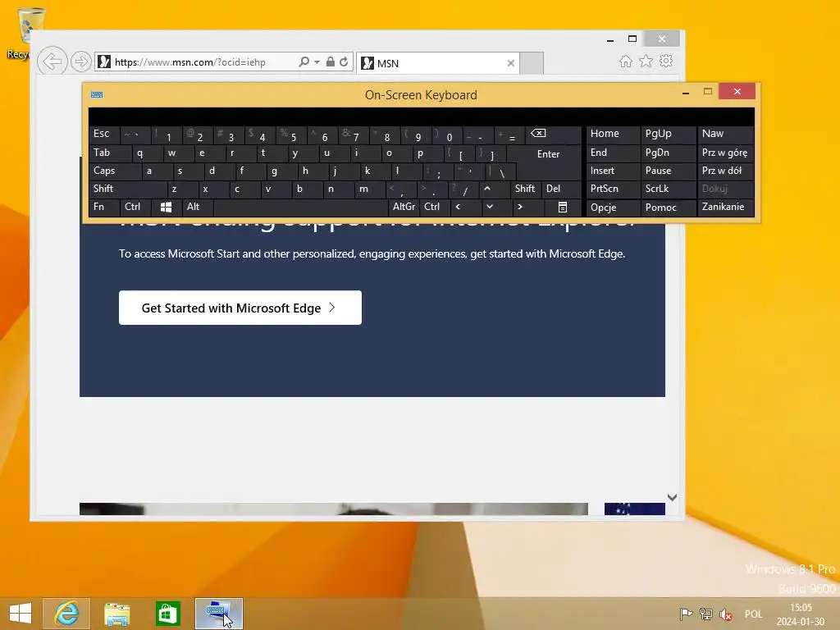
Task: Click the IE Back arrow button
Action: tap(52, 62)
